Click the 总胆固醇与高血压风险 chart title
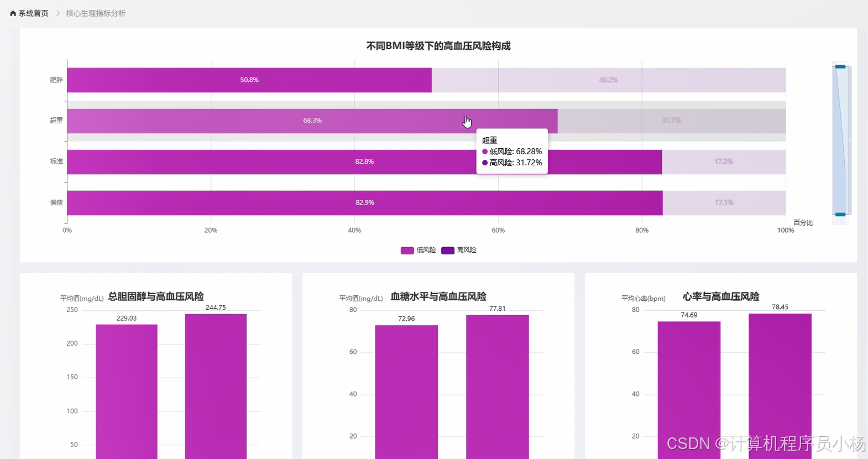The height and width of the screenshot is (459, 868). tap(156, 296)
